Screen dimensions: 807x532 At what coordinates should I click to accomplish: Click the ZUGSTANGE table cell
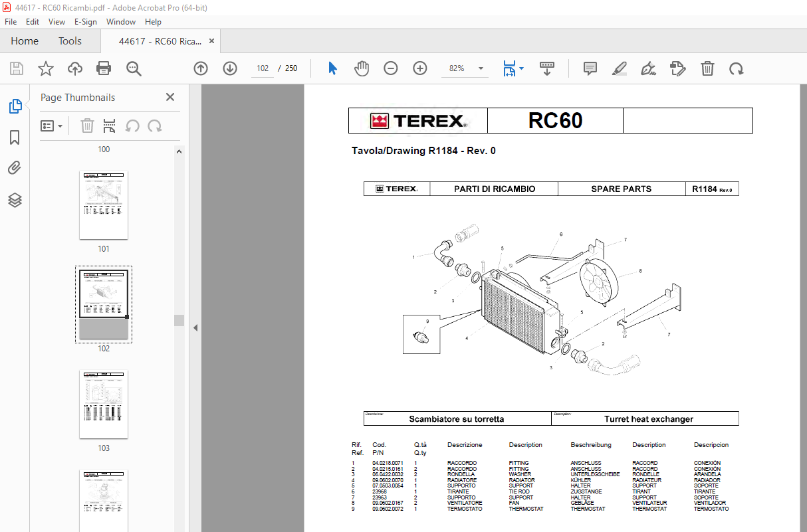(x=586, y=491)
